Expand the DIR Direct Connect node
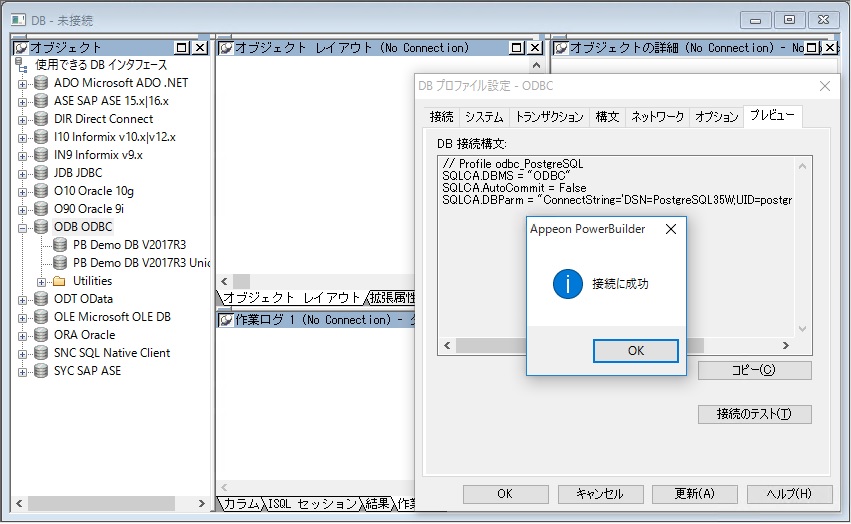The height and width of the screenshot is (524, 851). 22,120
